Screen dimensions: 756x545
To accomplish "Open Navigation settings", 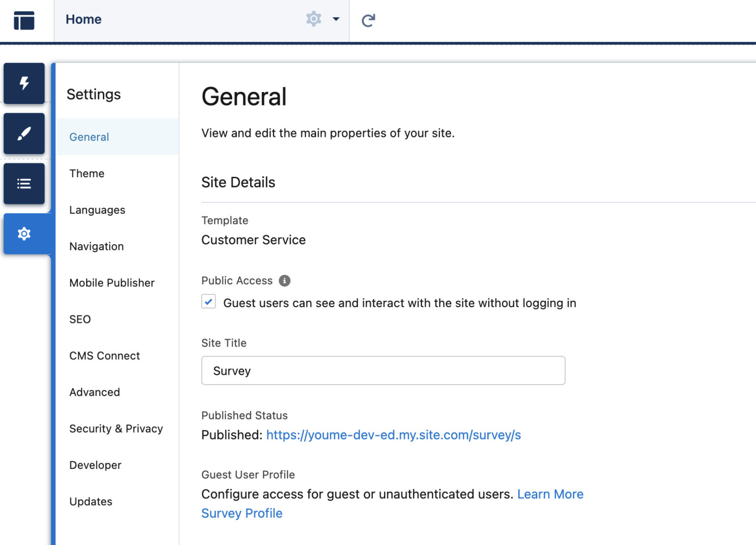I will [96, 246].
